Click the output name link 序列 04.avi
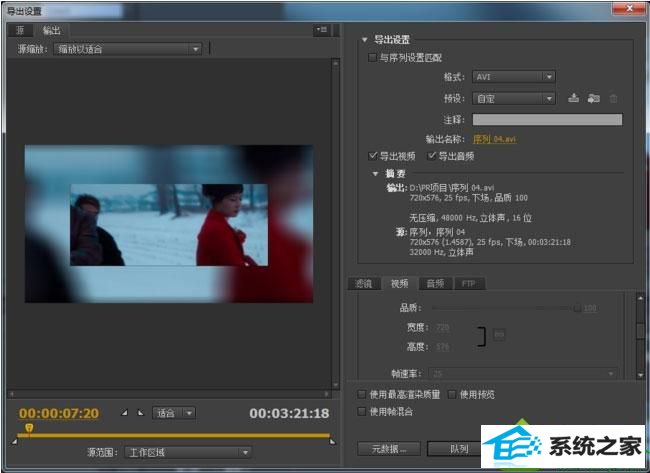The width and height of the screenshot is (650, 473). point(494,139)
